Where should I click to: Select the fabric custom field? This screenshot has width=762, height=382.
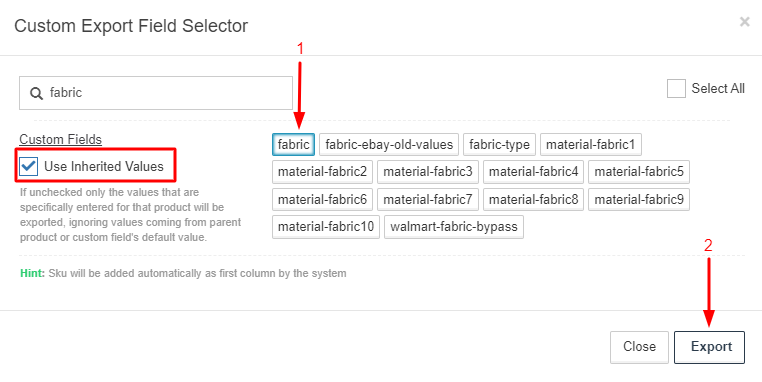tap(294, 144)
